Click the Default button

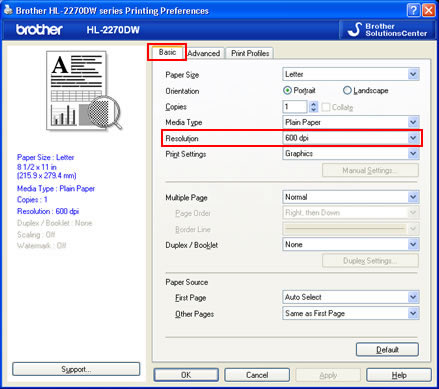387,349
